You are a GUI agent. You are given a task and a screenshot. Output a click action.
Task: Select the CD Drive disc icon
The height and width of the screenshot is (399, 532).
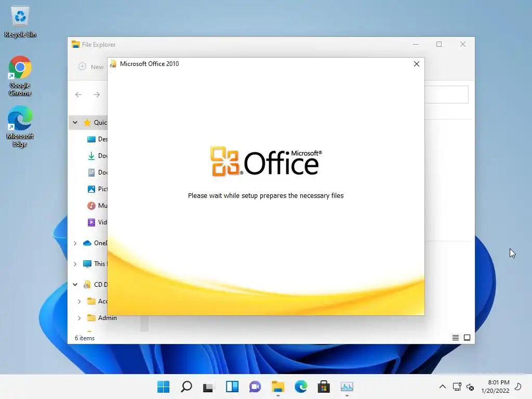coord(87,285)
